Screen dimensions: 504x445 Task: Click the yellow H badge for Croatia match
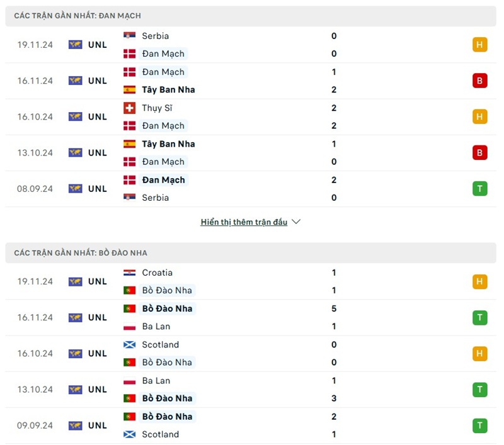pyautogui.click(x=479, y=281)
